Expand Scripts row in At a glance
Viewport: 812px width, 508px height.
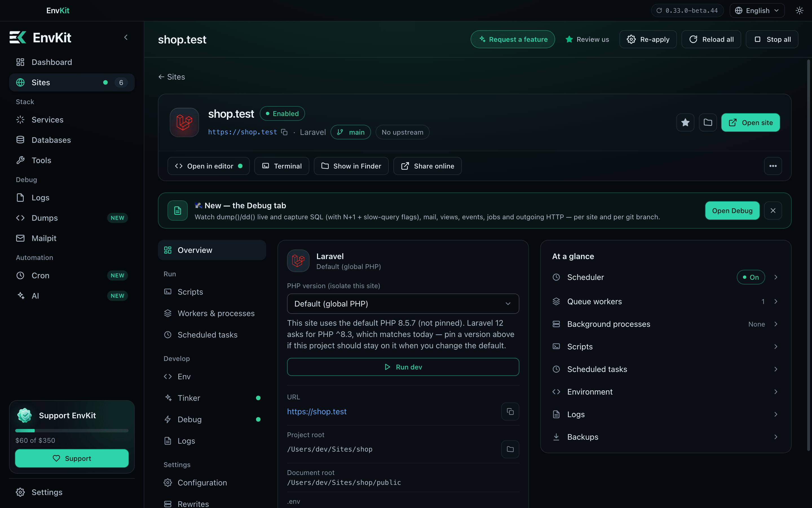point(665,346)
